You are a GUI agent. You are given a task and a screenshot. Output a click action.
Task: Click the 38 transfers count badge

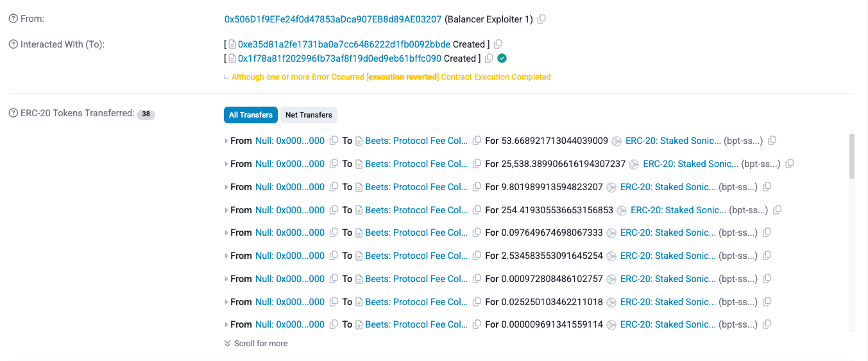click(x=146, y=114)
